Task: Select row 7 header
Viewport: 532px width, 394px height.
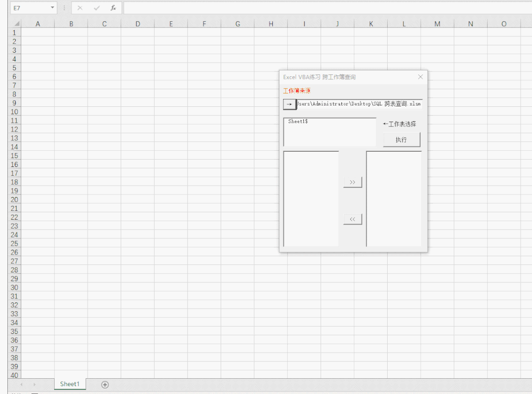Action: pyautogui.click(x=14, y=85)
